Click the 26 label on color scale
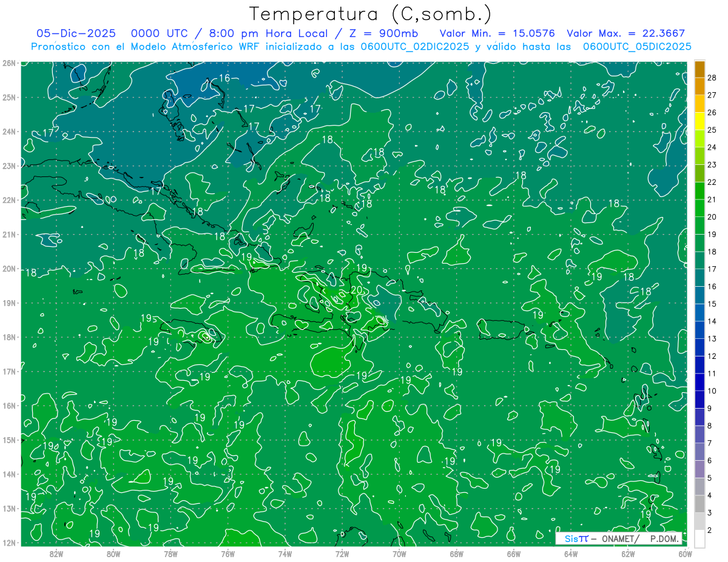The height and width of the screenshot is (562, 728). tap(712, 112)
